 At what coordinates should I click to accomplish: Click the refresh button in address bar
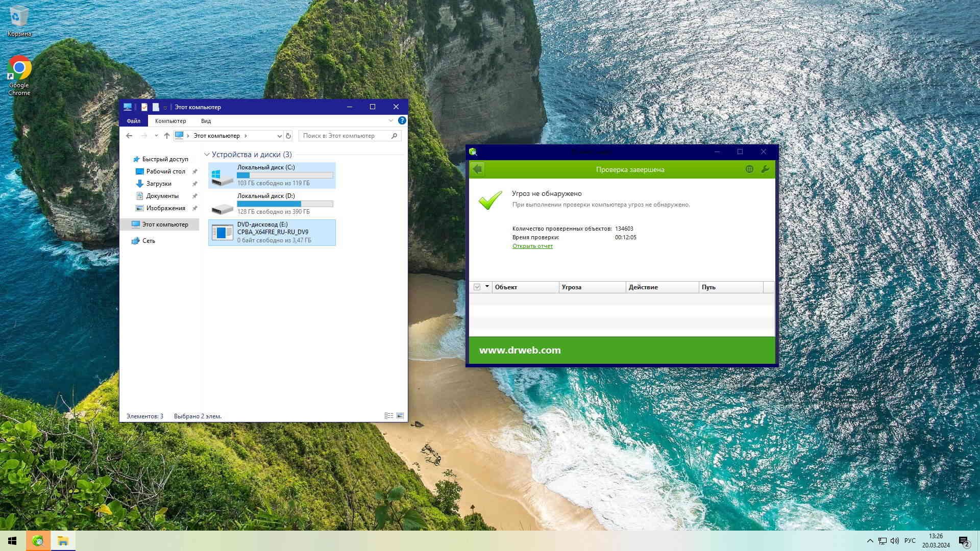click(x=288, y=136)
